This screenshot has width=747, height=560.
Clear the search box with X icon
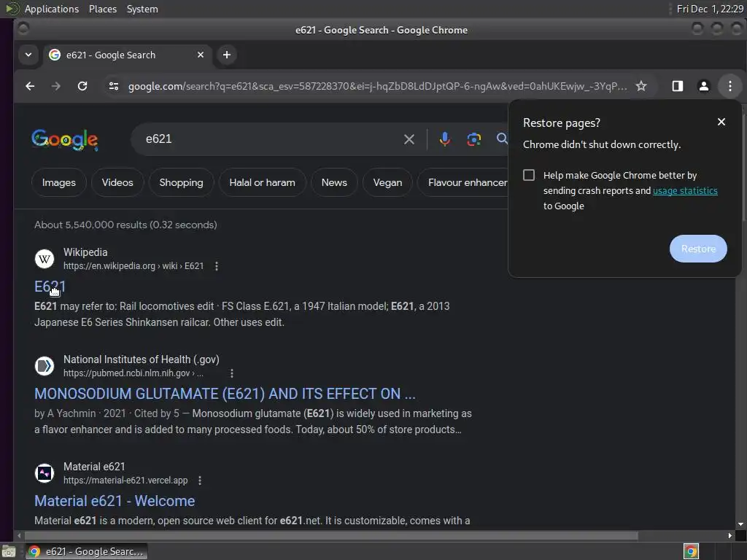[409, 139]
